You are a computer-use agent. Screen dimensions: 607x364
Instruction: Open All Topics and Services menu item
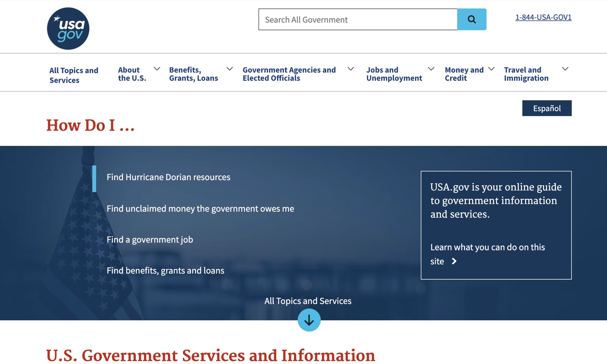74,75
